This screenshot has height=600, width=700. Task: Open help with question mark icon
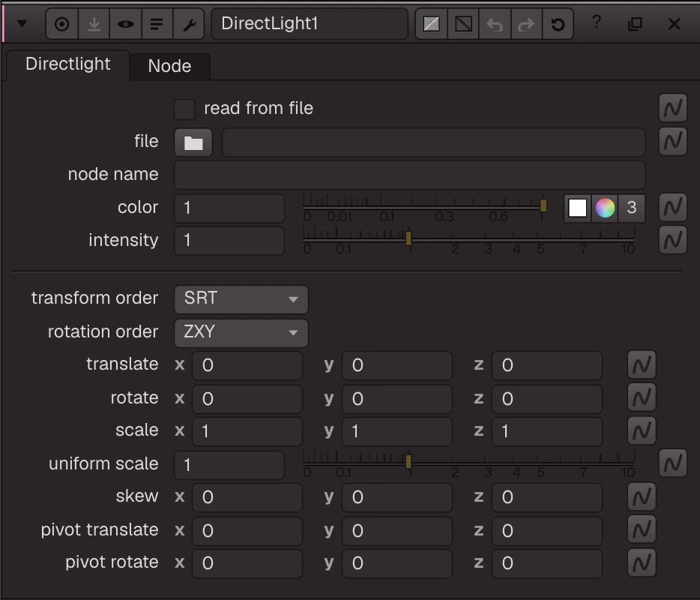coord(597,22)
